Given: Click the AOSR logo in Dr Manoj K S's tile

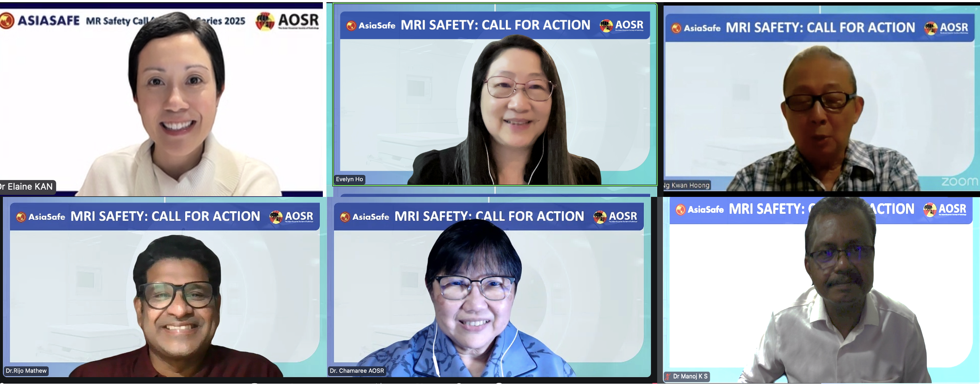Looking at the screenshot, I should tap(945, 209).
